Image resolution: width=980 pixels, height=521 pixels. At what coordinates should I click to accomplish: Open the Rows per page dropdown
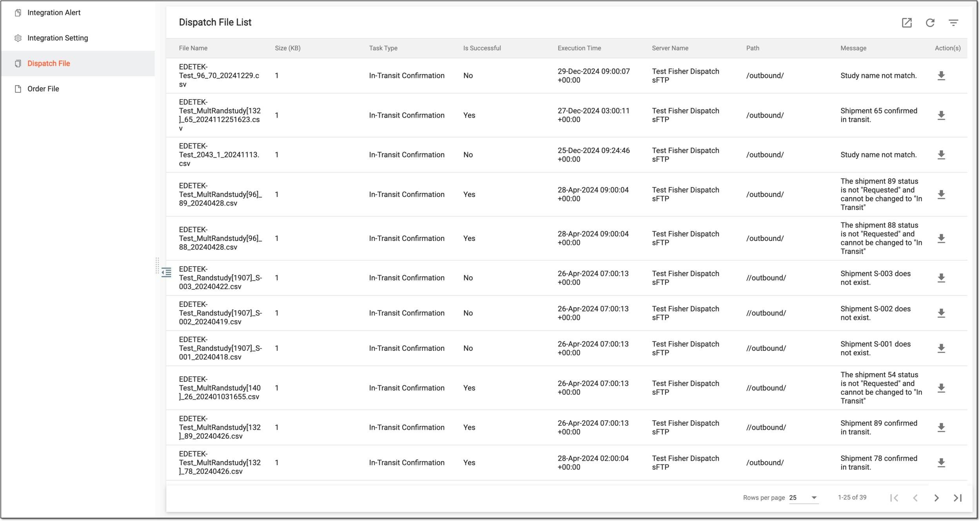804,498
